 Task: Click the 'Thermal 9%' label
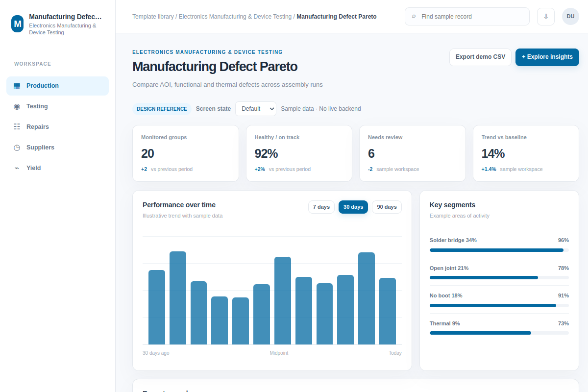[x=445, y=323]
